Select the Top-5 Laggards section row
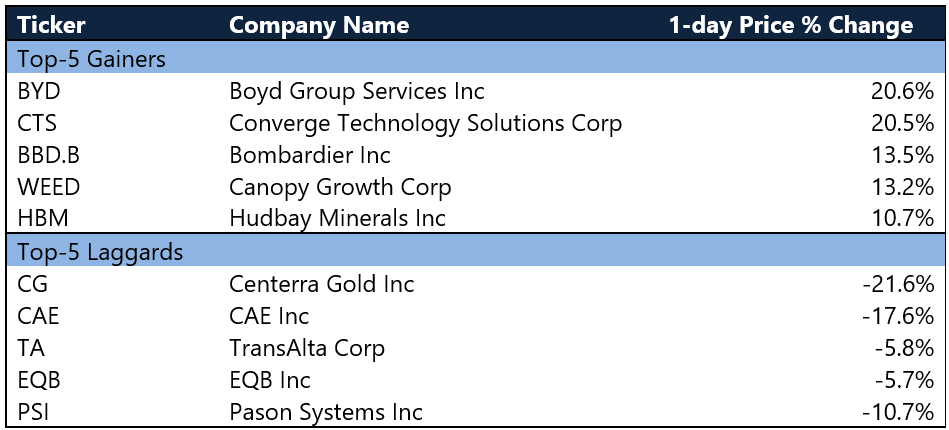 click(x=474, y=251)
